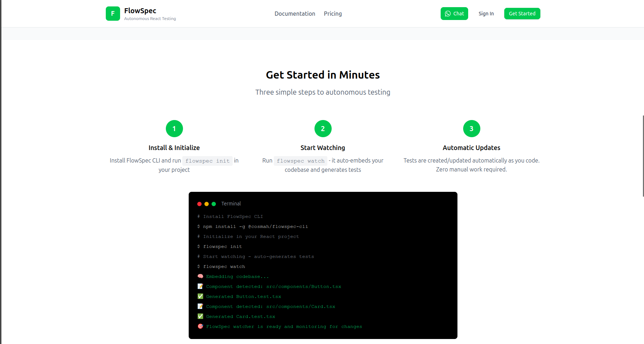Click the Sign In link
The width and height of the screenshot is (644, 344).
tap(486, 14)
